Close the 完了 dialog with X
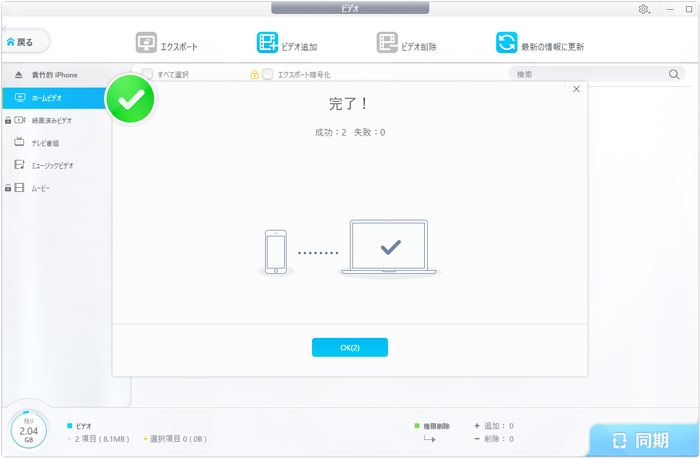The width and height of the screenshot is (700, 458). pyautogui.click(x=576, y=89)
